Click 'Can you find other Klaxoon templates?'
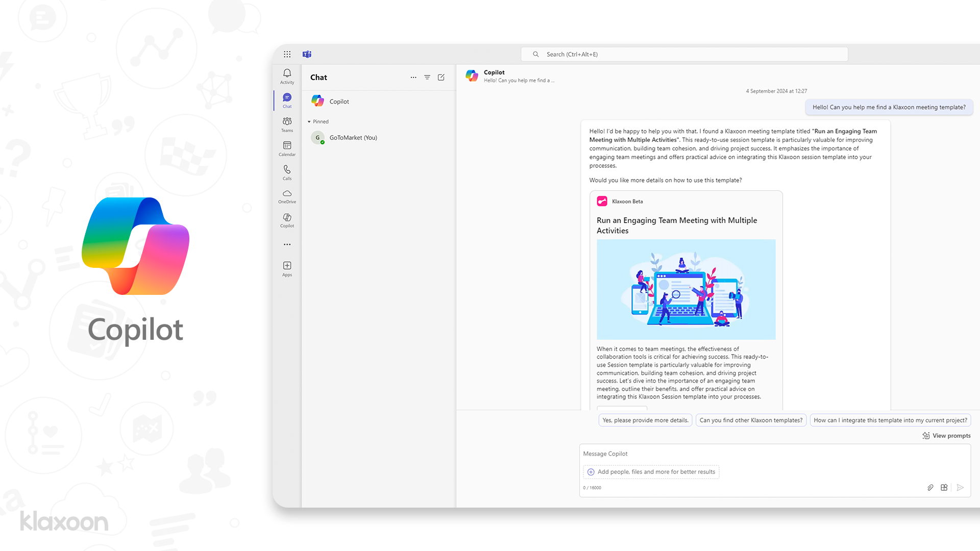Screen dimensions: 980x551 [751, 420]
